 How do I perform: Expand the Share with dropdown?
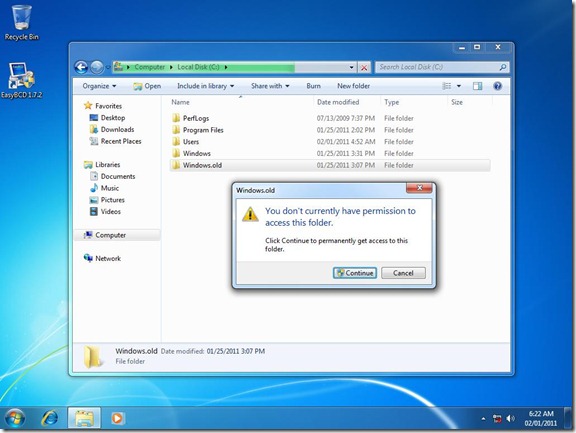[270, 86]
